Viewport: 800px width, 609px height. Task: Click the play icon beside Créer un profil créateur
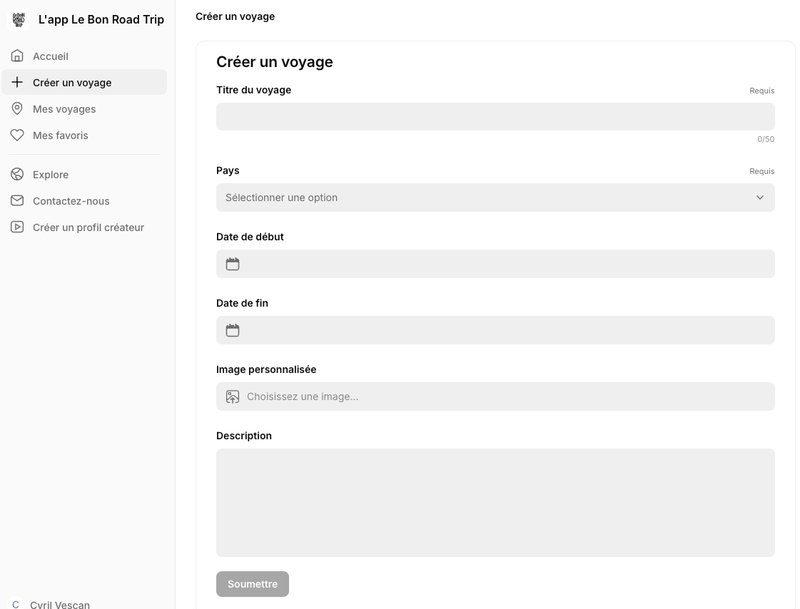[x=17, y=227]
